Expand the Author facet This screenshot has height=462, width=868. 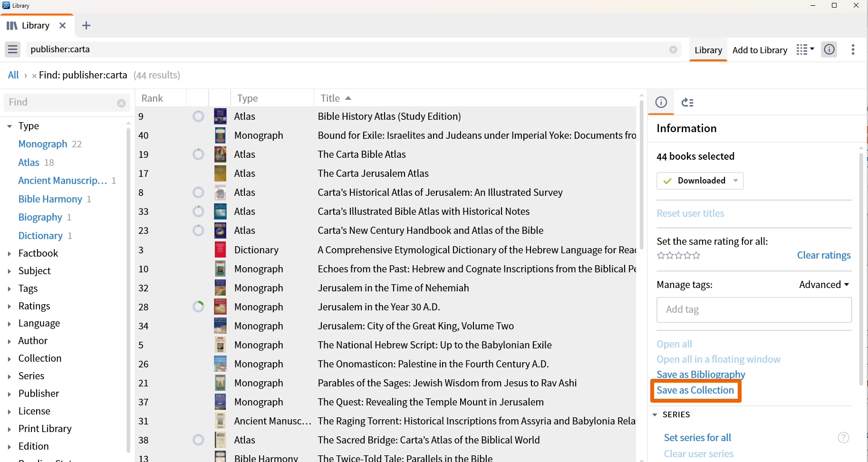(10, 341)
